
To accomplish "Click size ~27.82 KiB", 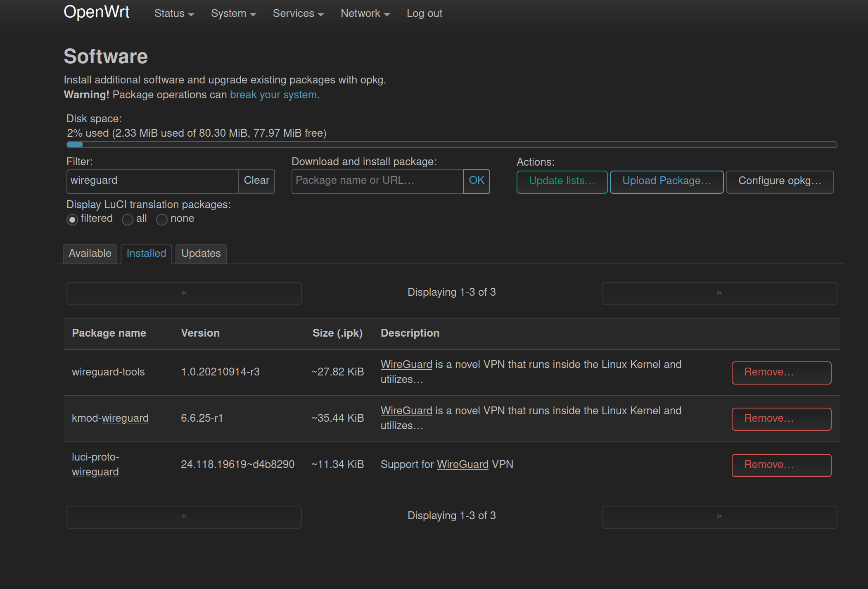I will [338, 372].
